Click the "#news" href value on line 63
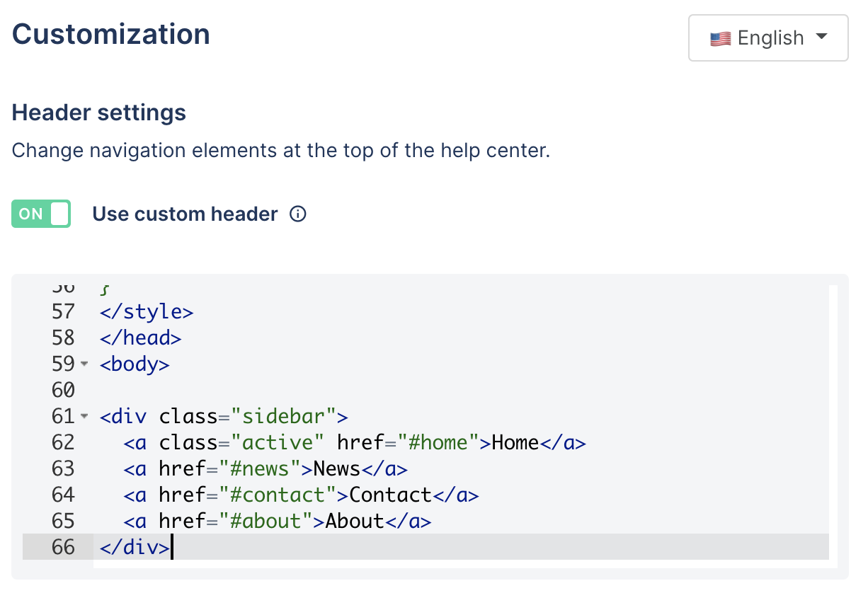This screenshot has width=868, height=593. (x=260, y=468)
